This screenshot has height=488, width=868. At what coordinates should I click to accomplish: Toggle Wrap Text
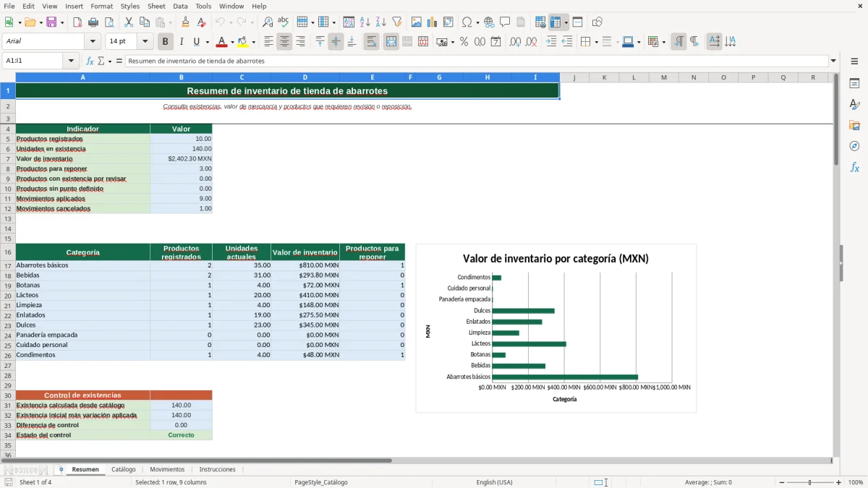pos(372,42)
